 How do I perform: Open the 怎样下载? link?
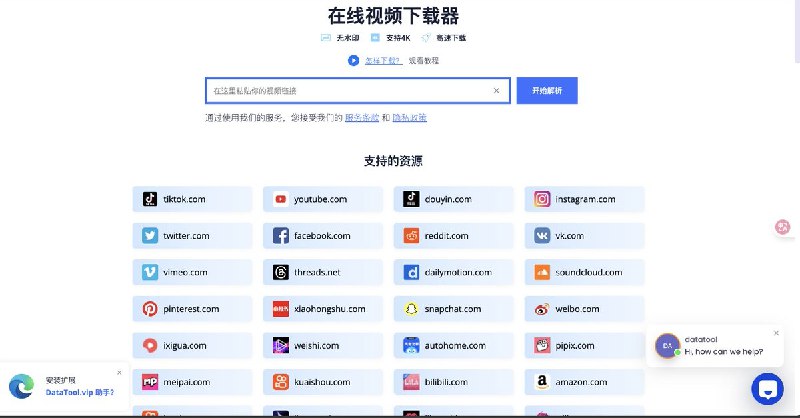tap(383, 61)
